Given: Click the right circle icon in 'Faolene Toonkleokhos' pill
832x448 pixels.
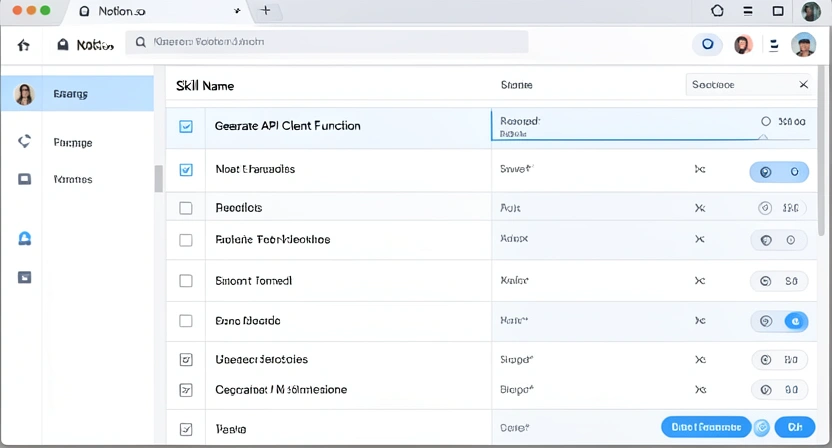Looking at the screenshot, I should click(x=791, y=240).
